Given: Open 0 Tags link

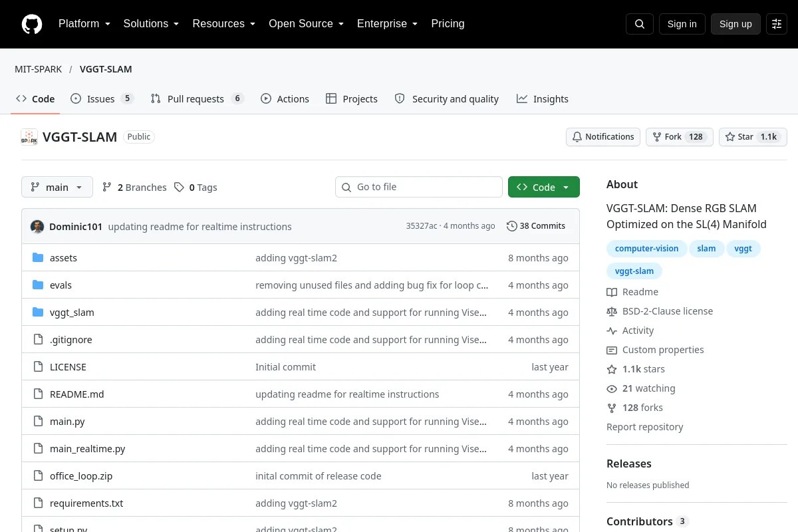Looking at the screenshot, I should [196, 188].
